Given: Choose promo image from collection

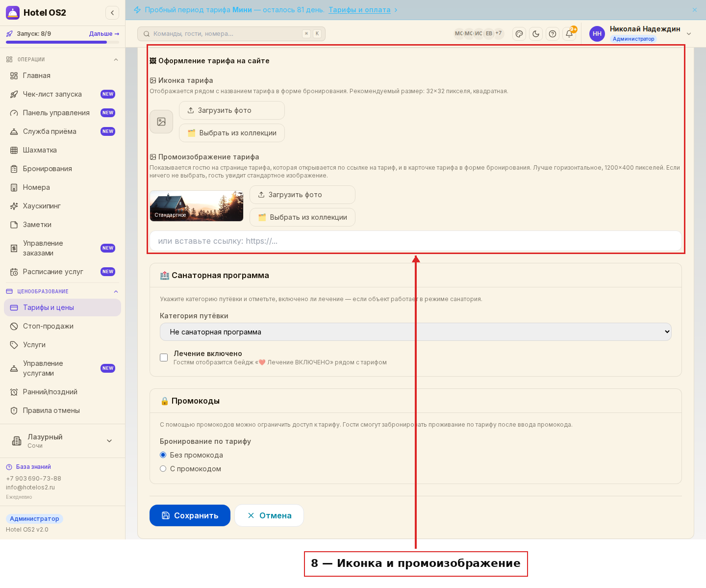Looking at the screenshot, I should pos(303,217).
